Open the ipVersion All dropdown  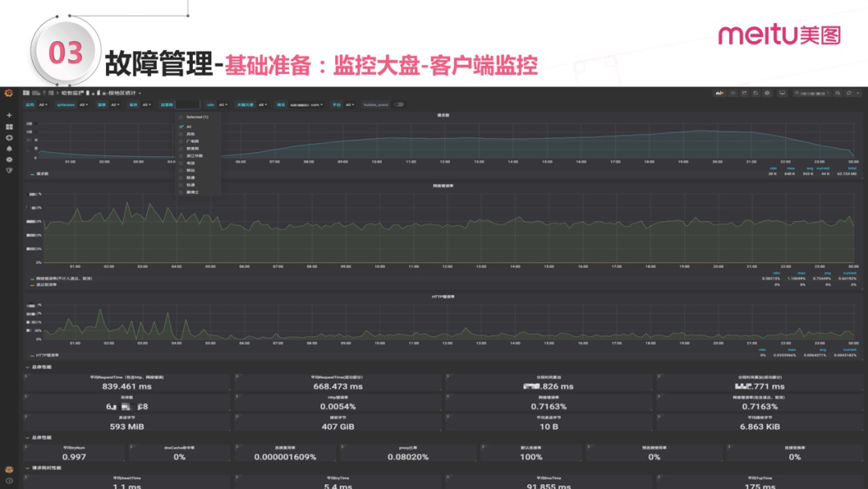84,105
